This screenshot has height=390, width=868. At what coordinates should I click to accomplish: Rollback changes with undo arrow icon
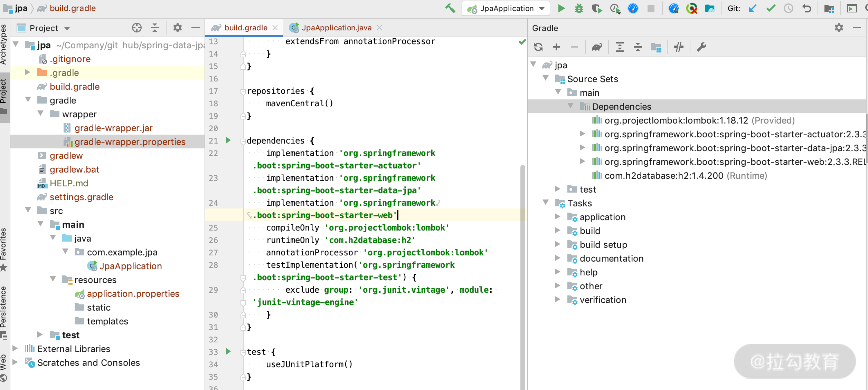pyautogui.click(x=806, y=8)
